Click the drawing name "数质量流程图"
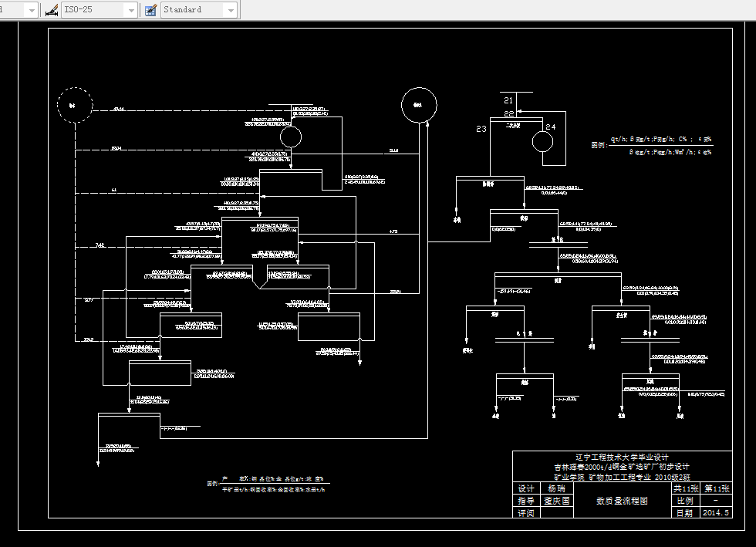This screenshot has height=547, width=756. 622,501
